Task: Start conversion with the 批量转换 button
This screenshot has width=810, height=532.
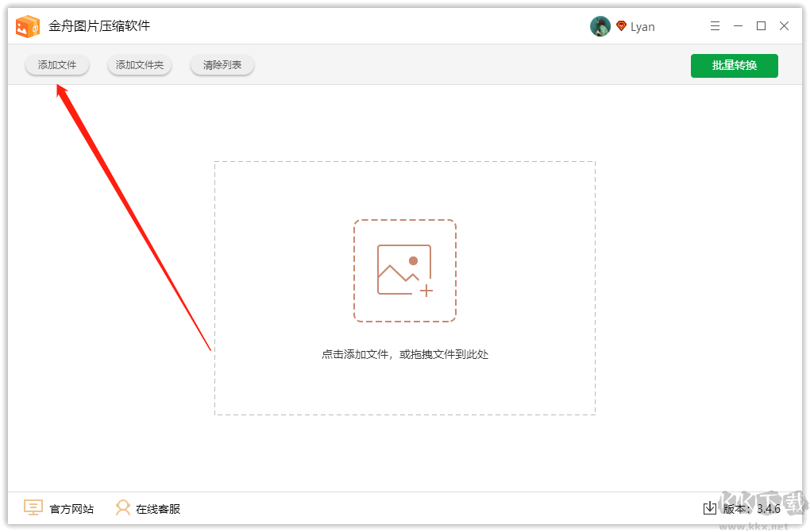Action: [733, 66]
